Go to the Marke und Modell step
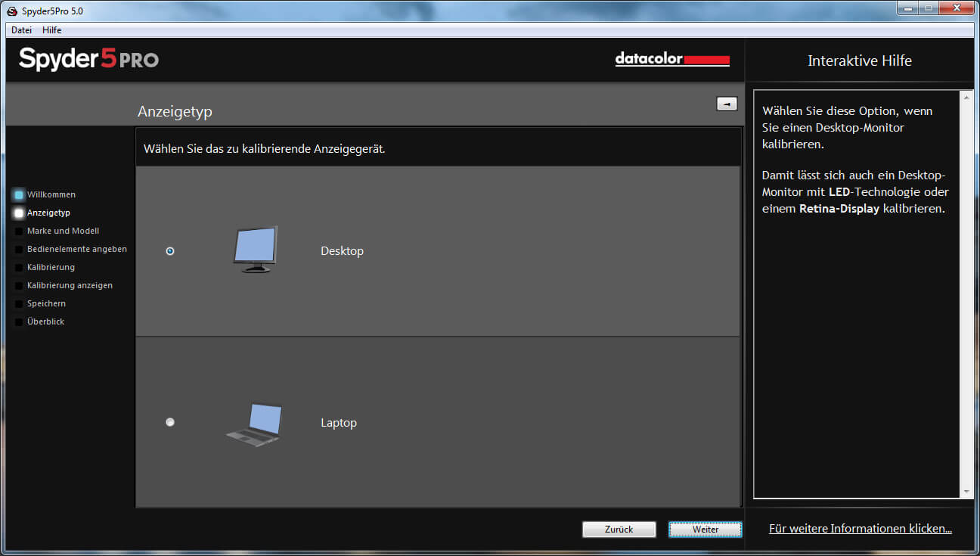The image size is (980, 556). coord(63,231)
